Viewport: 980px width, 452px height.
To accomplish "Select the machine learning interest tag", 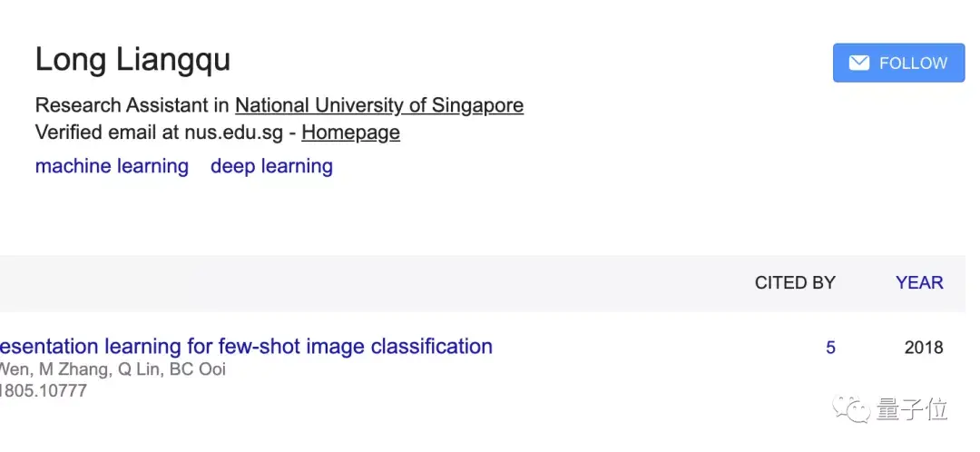I will [112, 167].
